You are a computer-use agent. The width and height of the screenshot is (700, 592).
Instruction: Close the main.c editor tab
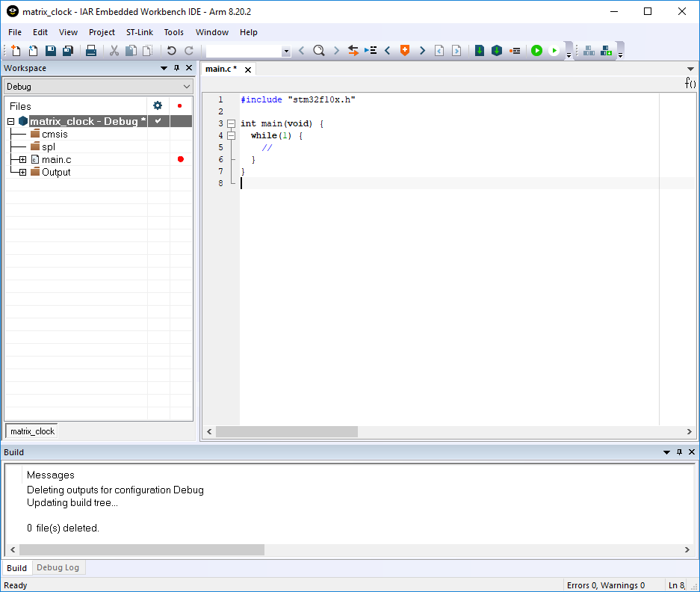point(248,70)
